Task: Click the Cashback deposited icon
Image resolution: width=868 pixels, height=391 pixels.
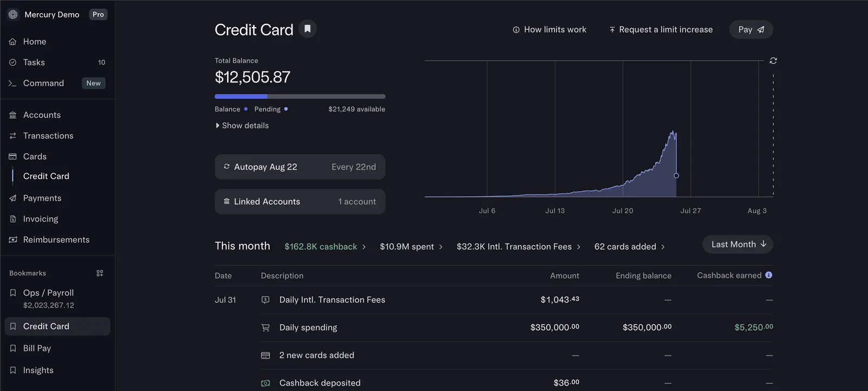Action: [x=265, y=383]
